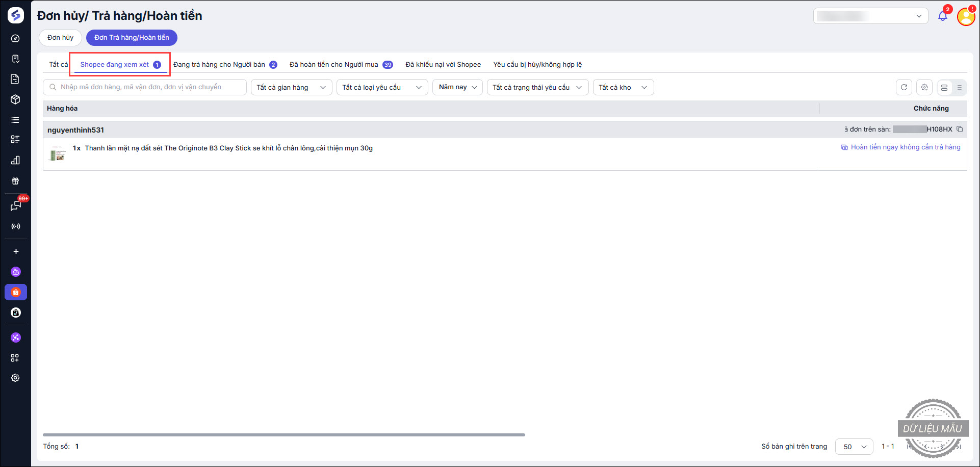The width and height of the screenshot is (980, 467).
Task: Open the bulleted list sidebar icon
Action: tap(15, 120)
